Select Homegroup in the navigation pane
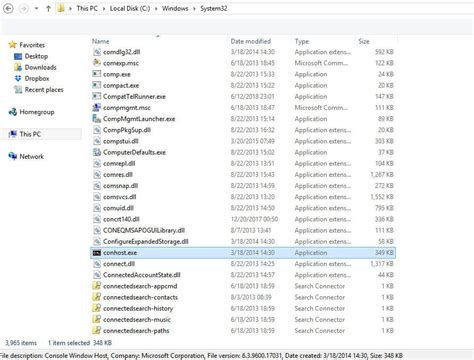Viewport: 474px width, 360px height. click(37, 112)
